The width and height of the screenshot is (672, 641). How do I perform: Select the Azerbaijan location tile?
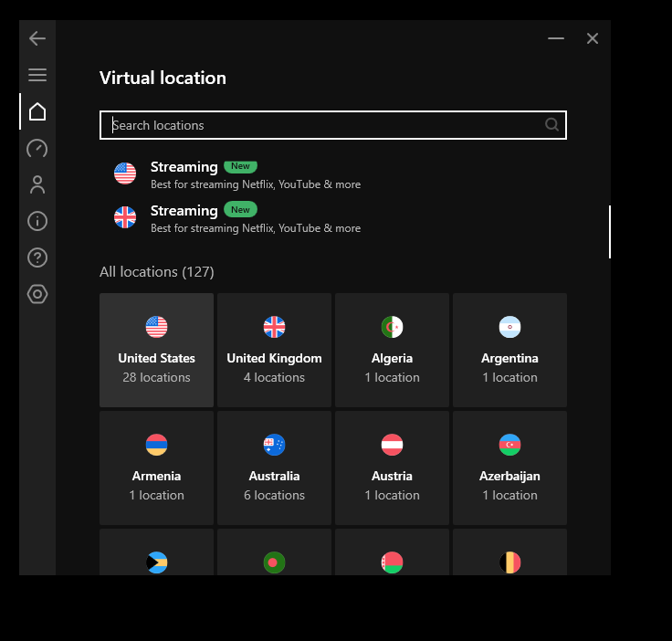(x=510, y=468)
